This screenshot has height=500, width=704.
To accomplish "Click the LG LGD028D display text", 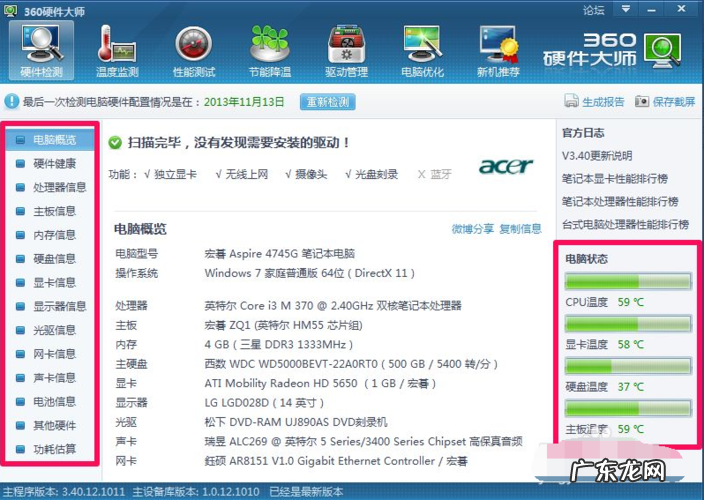I will click(x=264, y=403).
